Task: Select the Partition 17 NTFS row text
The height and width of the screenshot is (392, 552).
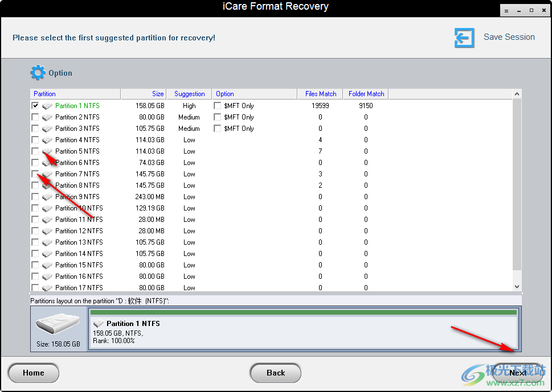Action: [x=79, y=288]
